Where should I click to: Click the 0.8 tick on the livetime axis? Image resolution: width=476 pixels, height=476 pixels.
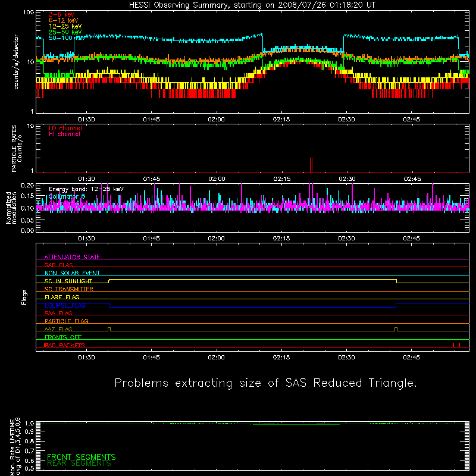click(x=29, y=441)
